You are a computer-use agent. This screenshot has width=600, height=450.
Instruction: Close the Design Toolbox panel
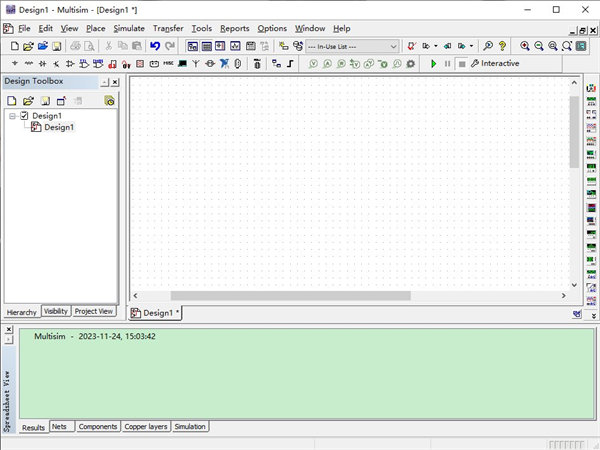click(114, 81)
